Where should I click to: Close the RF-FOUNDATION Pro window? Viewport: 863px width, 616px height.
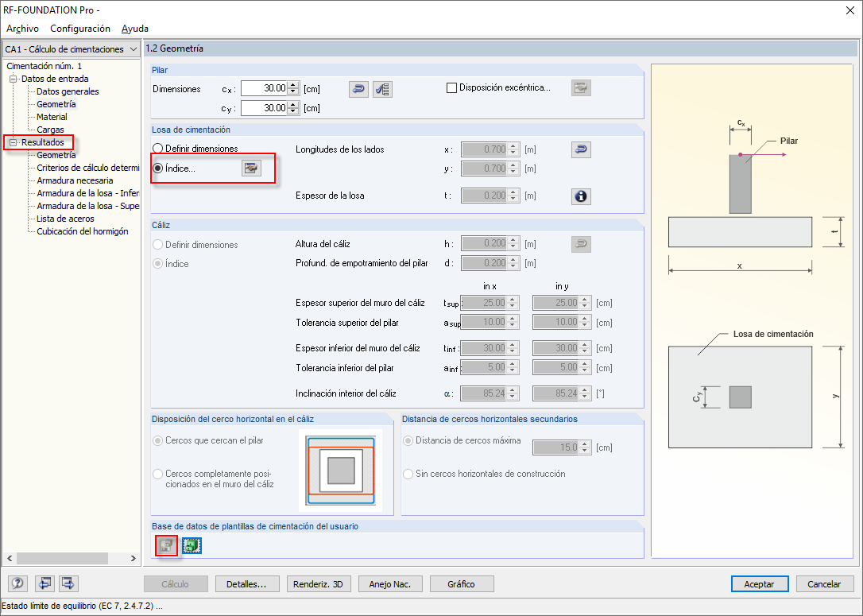tap(849, 10)
